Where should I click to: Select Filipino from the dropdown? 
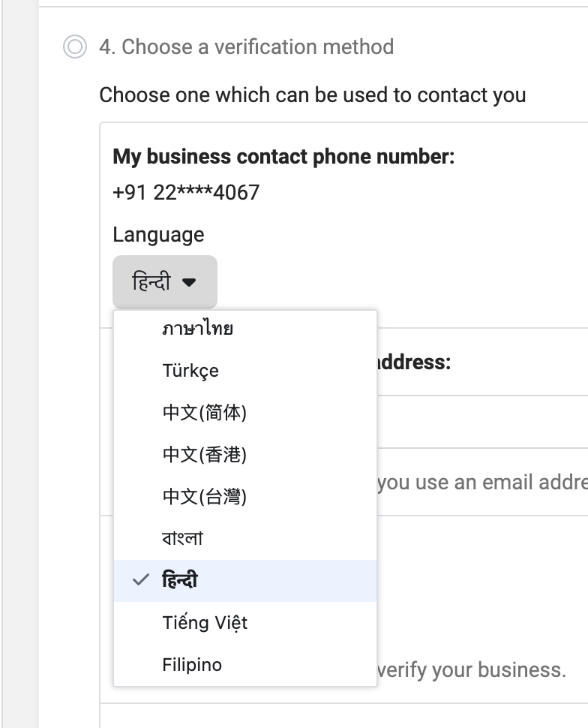(x=192, y=665)
